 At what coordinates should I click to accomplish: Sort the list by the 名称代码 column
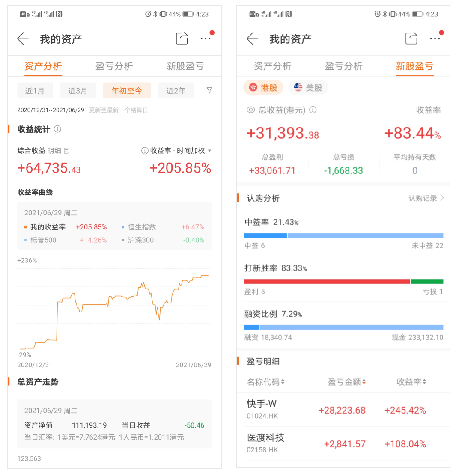[x=265, y=382]
